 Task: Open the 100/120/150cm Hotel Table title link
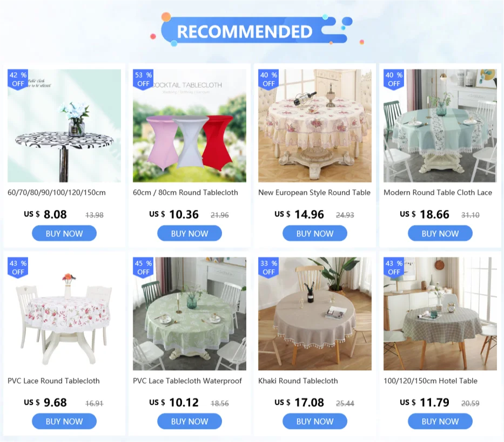[431, 381]
